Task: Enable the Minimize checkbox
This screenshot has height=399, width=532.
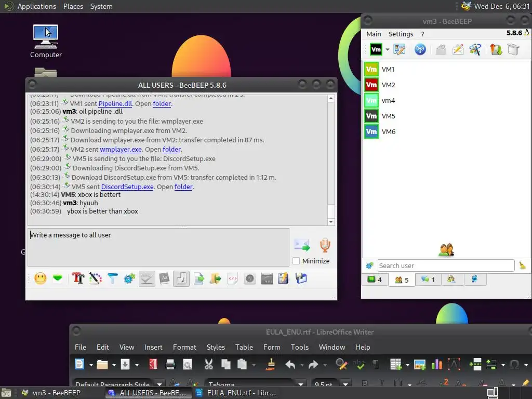Action: (296, 261)
